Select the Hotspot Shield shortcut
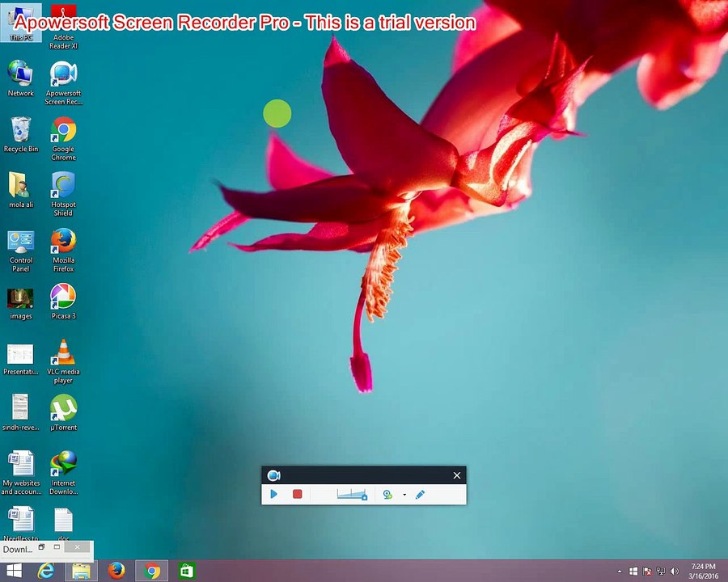The image size is (728, 582). (x=64, y=194)
